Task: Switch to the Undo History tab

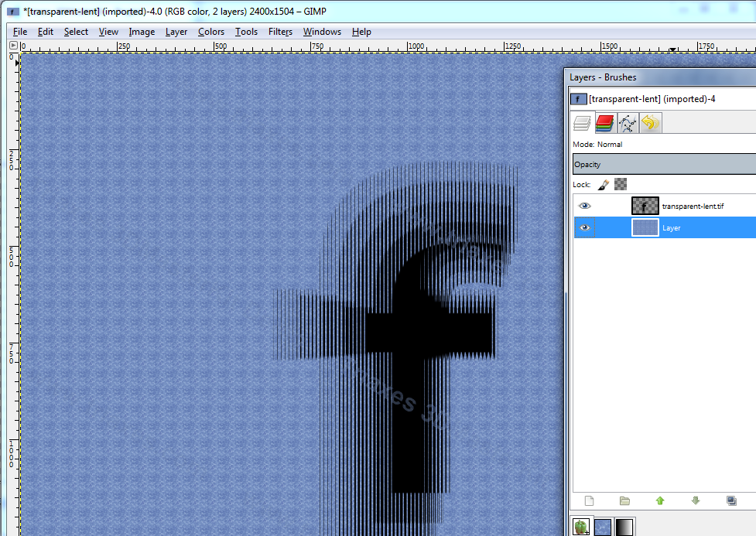Action: 651,123
